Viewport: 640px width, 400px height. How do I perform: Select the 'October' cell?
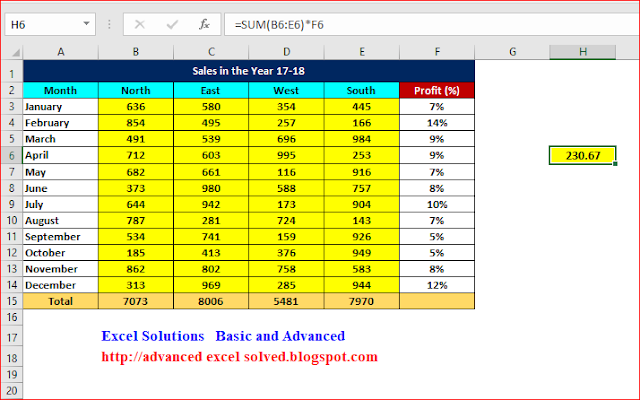[61, 253]
